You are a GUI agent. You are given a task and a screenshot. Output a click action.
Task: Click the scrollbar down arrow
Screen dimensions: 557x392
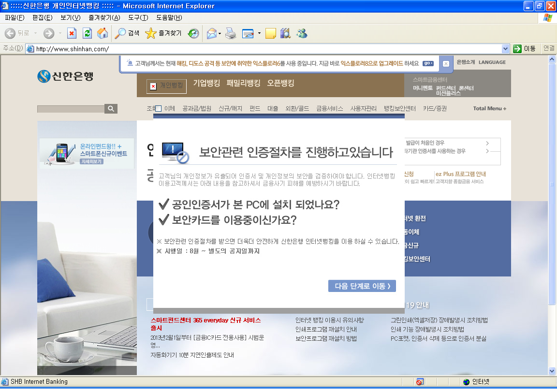[552, 371]
